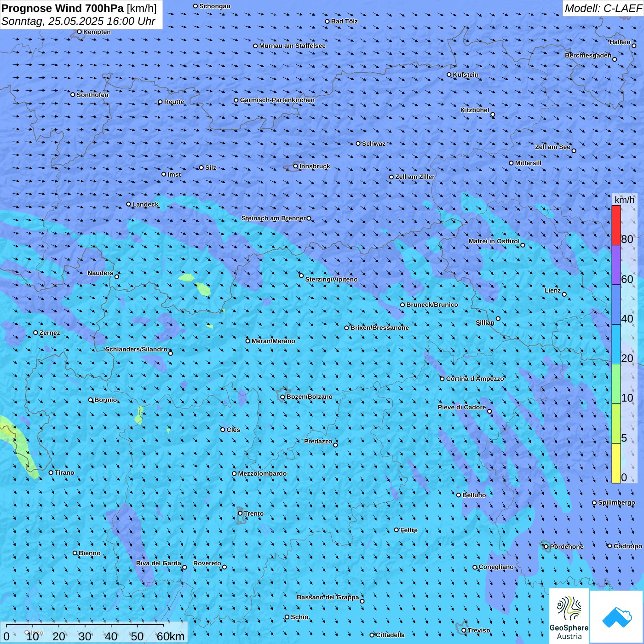
Task: Click the 'Steinach am Brenner' label
Action: [x=274, y=218]
